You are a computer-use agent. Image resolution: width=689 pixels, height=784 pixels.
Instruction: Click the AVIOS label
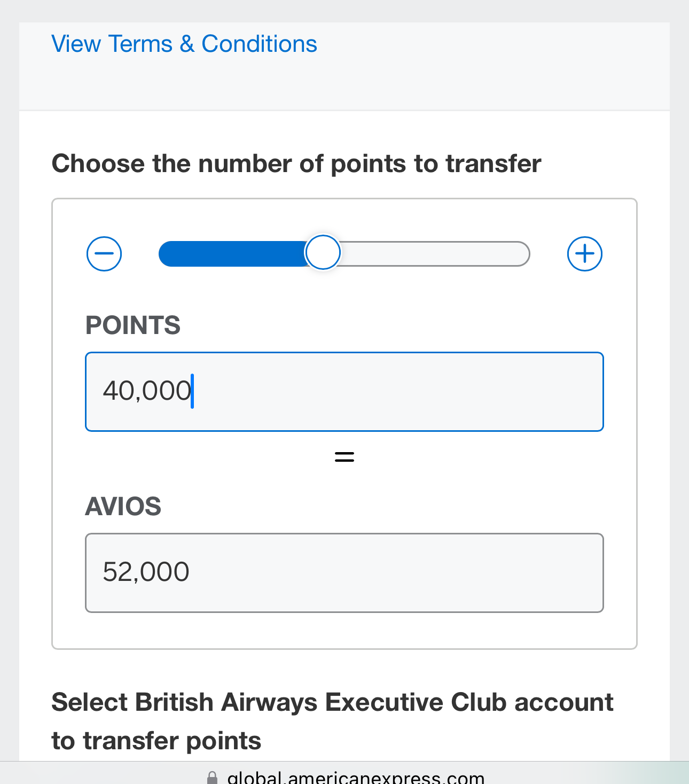123,506
